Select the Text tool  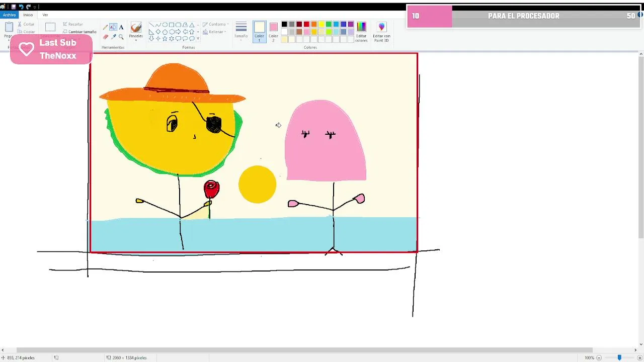tap(121, 27)
